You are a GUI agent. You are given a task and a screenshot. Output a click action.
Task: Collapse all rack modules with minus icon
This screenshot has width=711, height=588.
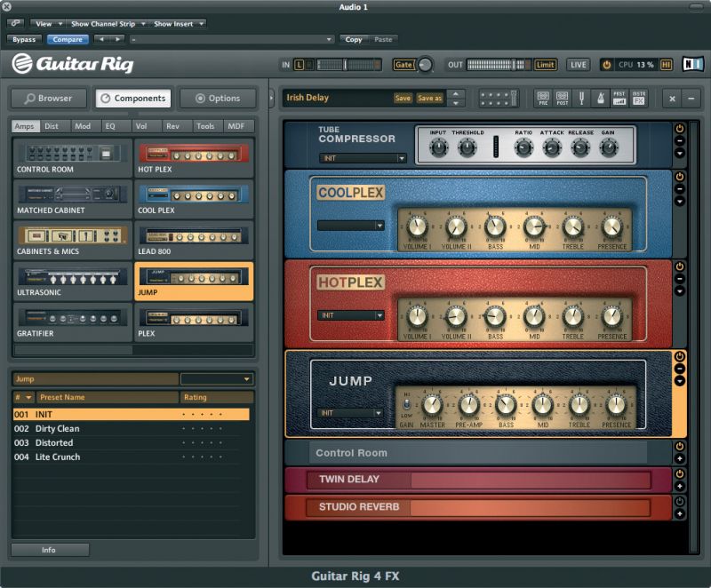click(691, 99)
